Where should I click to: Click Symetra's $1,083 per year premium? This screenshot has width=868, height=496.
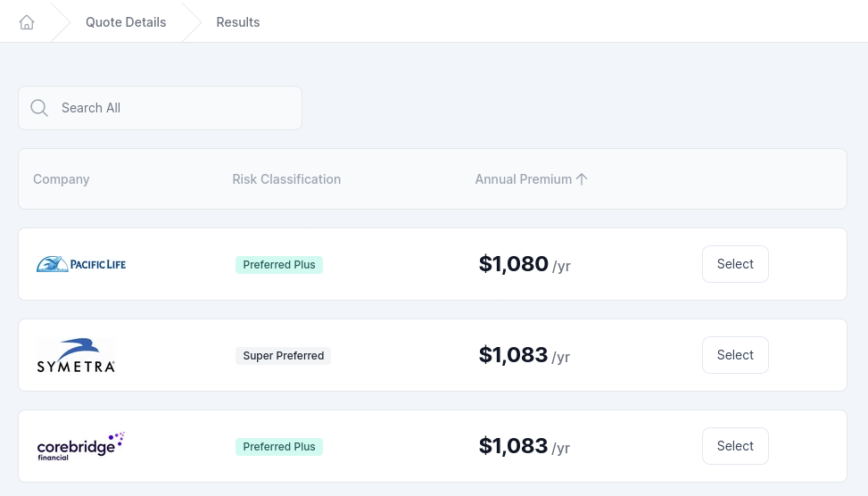click(525, 355)
